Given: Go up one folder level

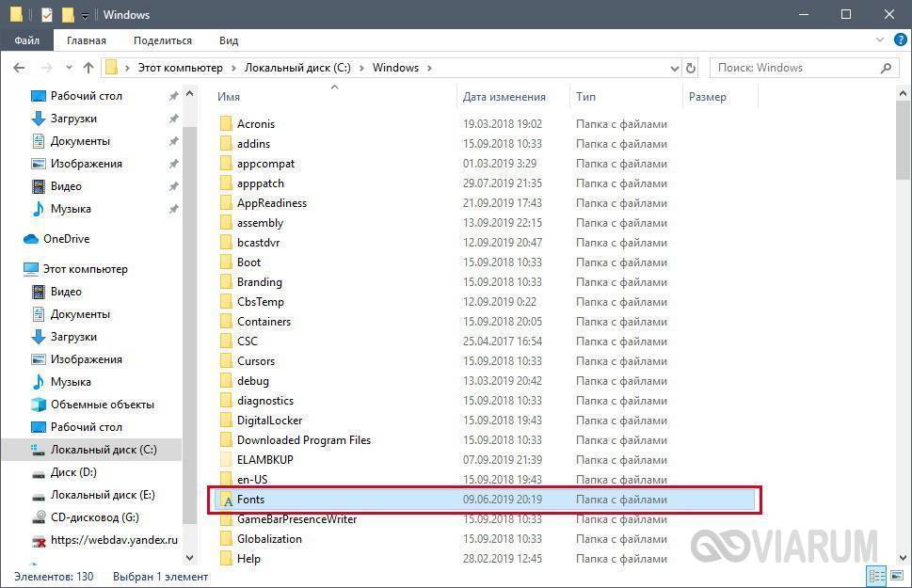Looking at the screenshot, I should (88, 68).
